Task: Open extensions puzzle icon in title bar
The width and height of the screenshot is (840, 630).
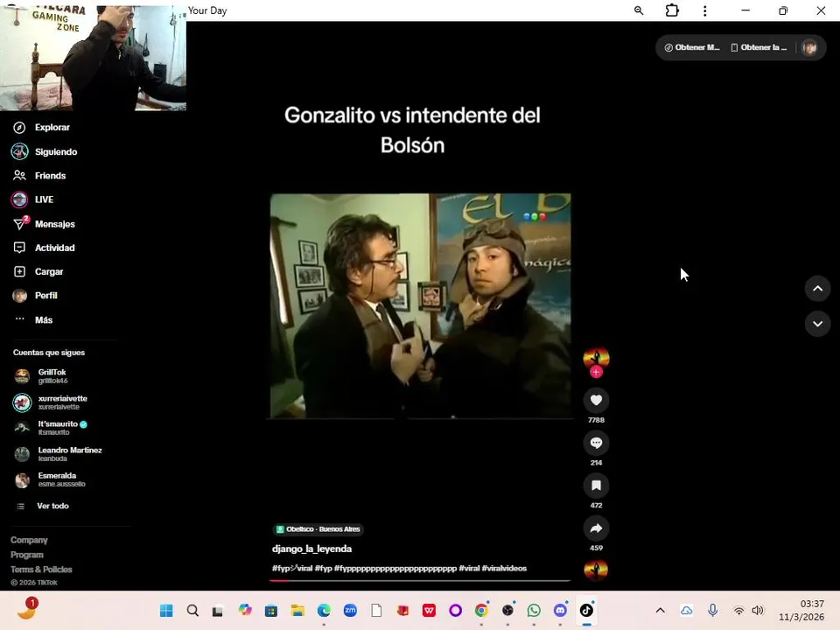Action: click(672, 10)
